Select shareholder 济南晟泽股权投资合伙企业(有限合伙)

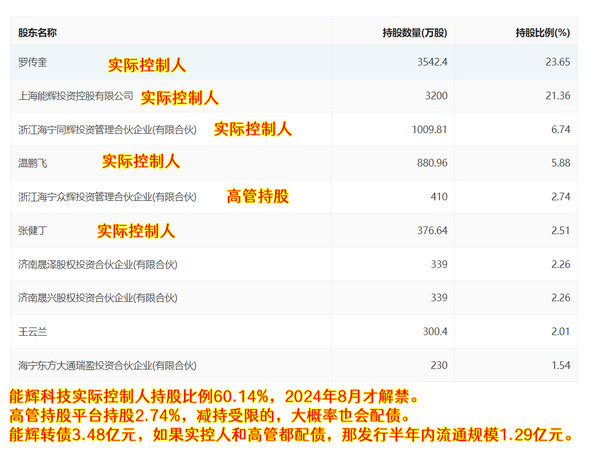[x=98, y=264]
